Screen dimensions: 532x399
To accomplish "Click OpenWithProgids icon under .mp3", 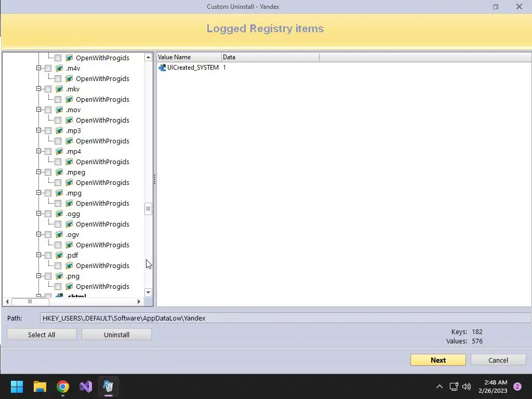I will (x=69, y=141).
